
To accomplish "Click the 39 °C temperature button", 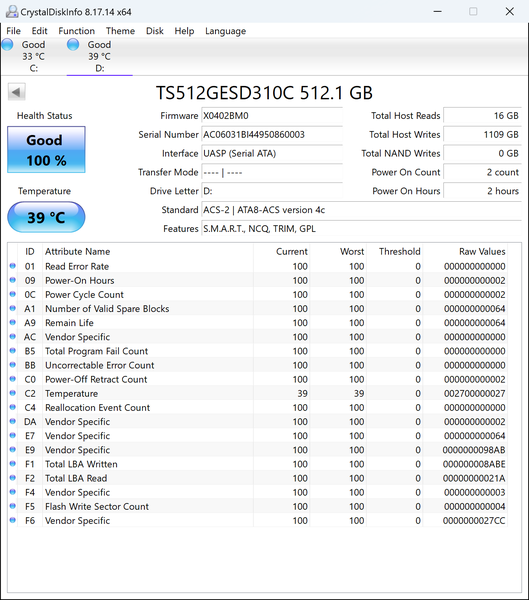I will [x=46, y=217].
